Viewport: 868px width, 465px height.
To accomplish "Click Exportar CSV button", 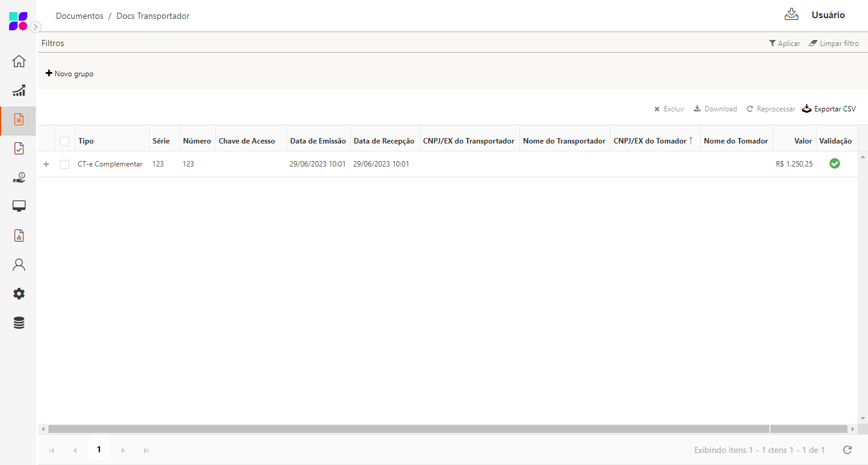I will [x=829, y=109].
